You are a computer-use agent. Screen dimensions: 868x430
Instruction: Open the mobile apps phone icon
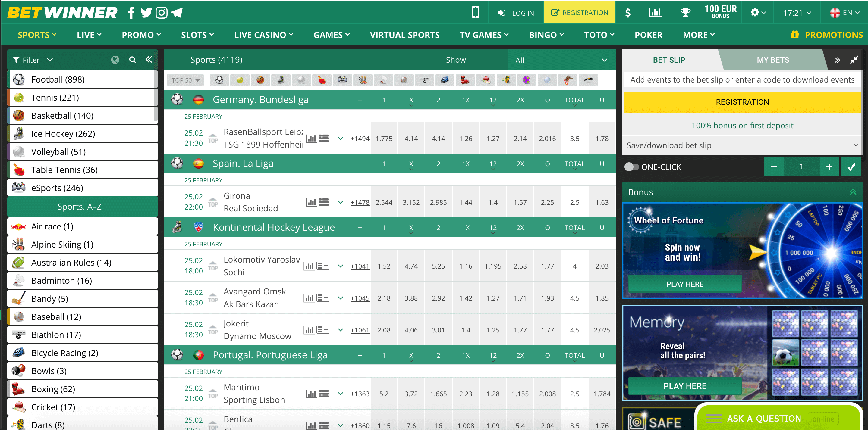[x=475, y=12]
